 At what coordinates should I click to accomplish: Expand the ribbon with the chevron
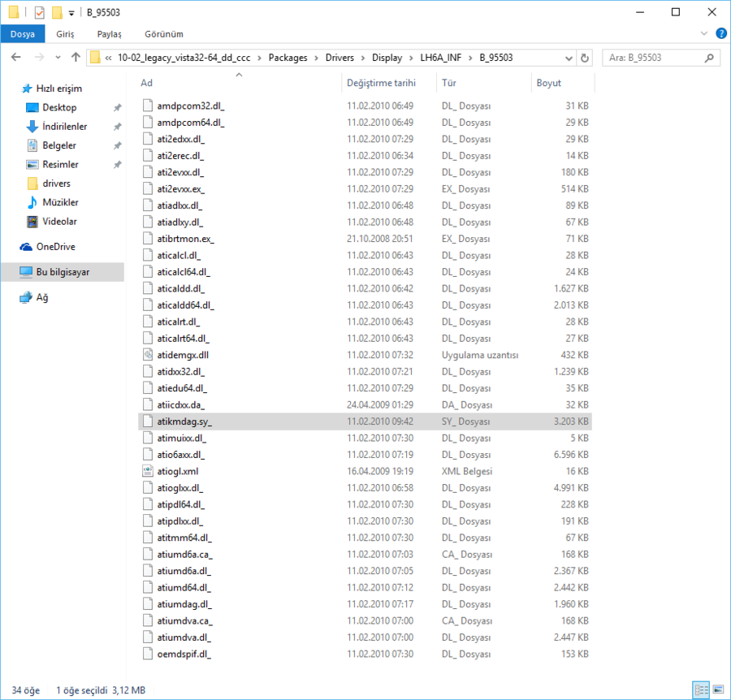[704, 33]
